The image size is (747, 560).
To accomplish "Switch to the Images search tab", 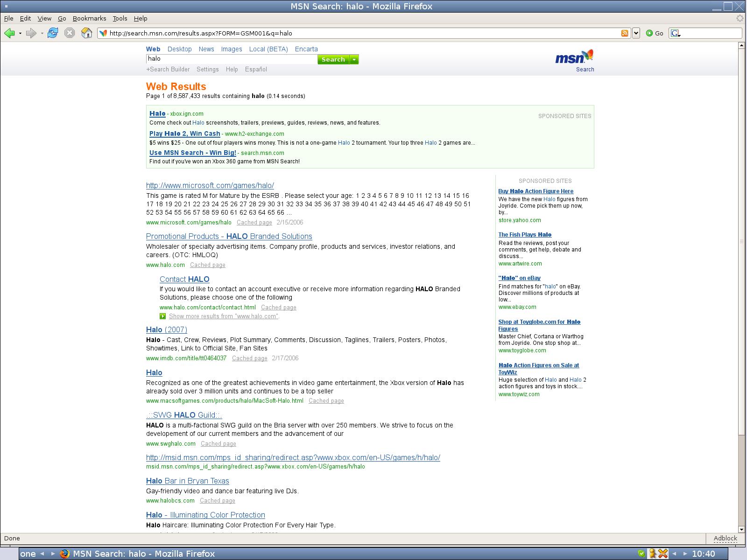I will pyautogui.click(x=232, y=49).
